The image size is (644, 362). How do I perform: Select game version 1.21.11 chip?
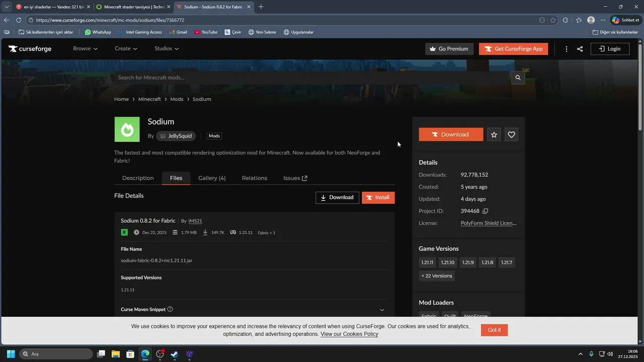[x=427, y=262]
